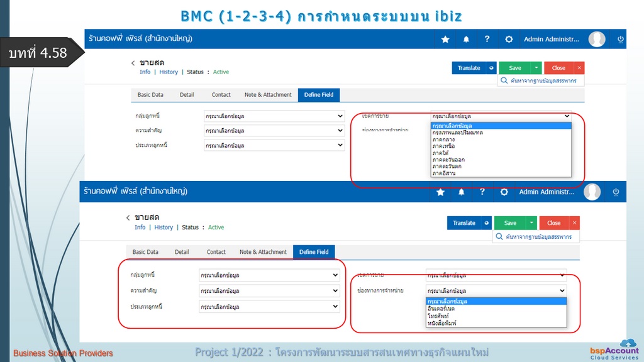
Task: Choose ภาคใต้ from the sales area list
Action: click(501, 153)
